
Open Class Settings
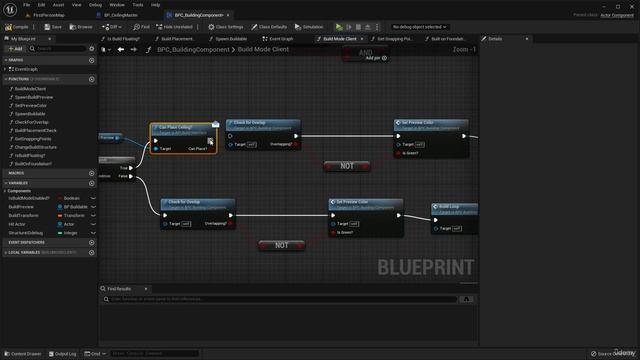[x=226, y=27]
